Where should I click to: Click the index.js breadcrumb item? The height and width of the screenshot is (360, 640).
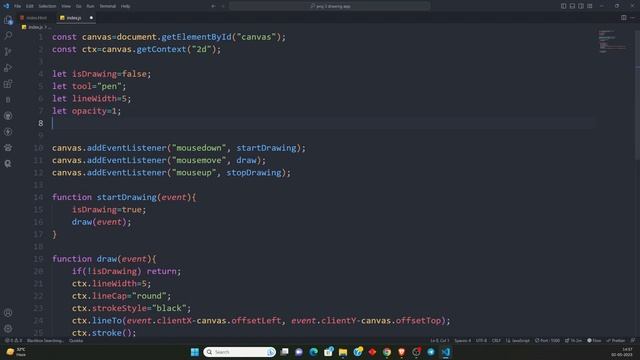click(33, 27)
